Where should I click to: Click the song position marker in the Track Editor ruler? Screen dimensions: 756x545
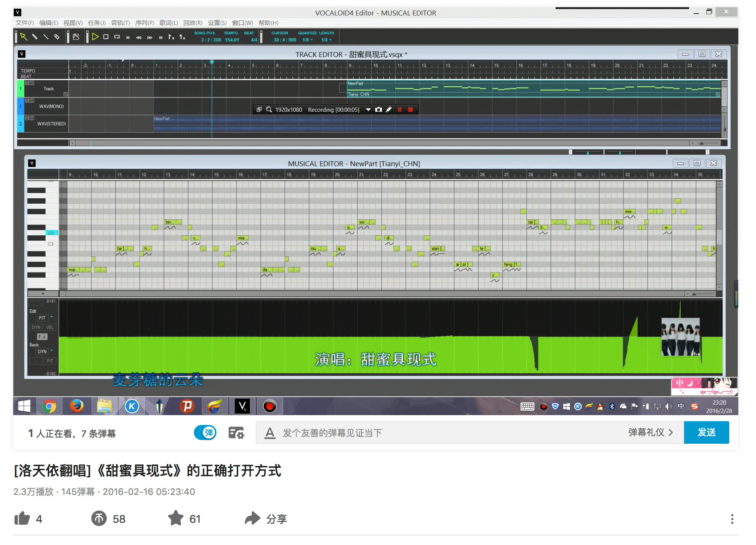click(x=212, y=62)
